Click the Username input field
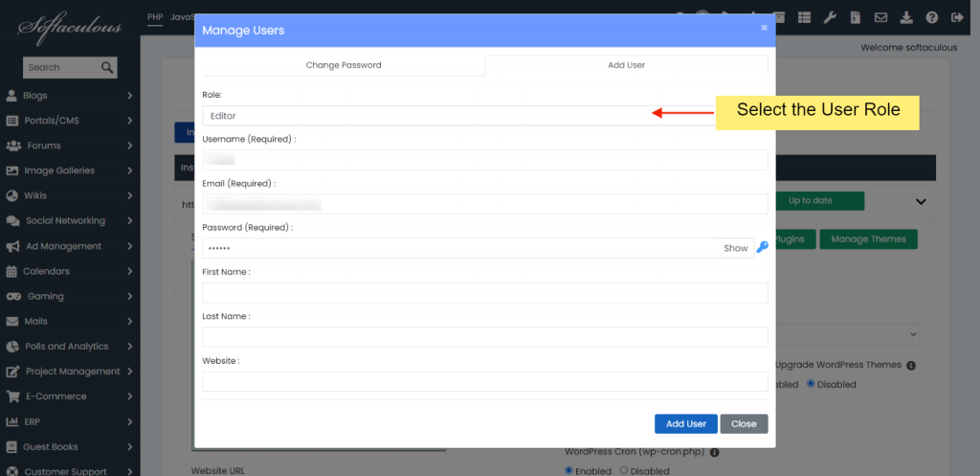The height and width of the screenshot is (476, 980). [485, 160]
